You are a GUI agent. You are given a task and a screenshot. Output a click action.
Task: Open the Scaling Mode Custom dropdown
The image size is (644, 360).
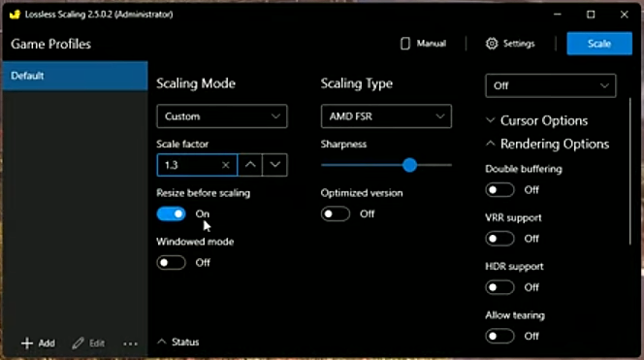(222, 116)
